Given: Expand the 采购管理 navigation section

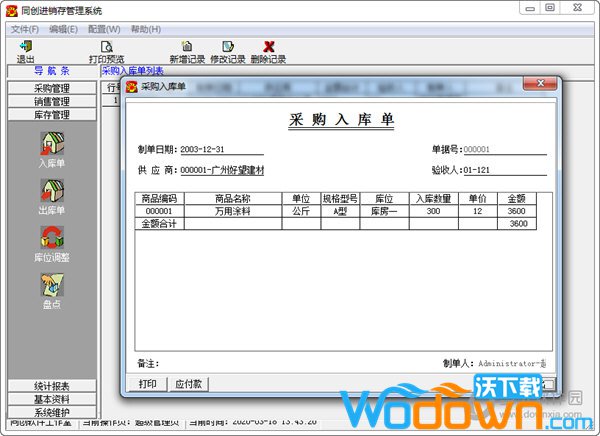Looking at the screenshot, I should (52, 88).
